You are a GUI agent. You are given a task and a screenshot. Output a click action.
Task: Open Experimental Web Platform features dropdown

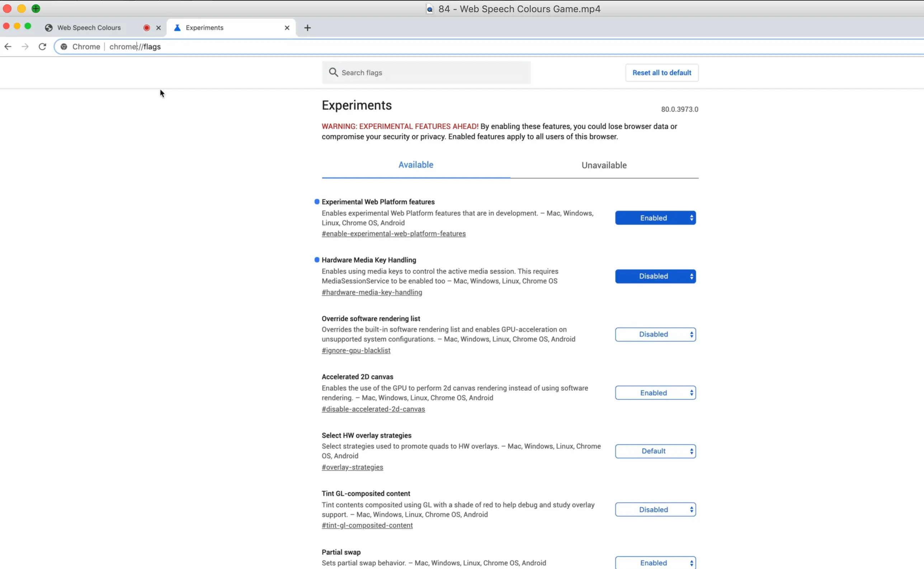(x=655, y=218)
